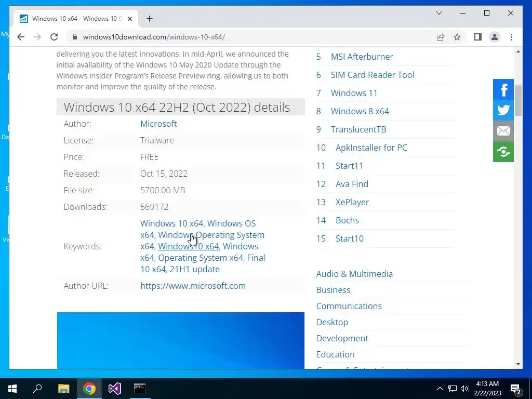Open taskbar Search magnifier
This screenshot has width=532, height=399.
tap(37, 389)
